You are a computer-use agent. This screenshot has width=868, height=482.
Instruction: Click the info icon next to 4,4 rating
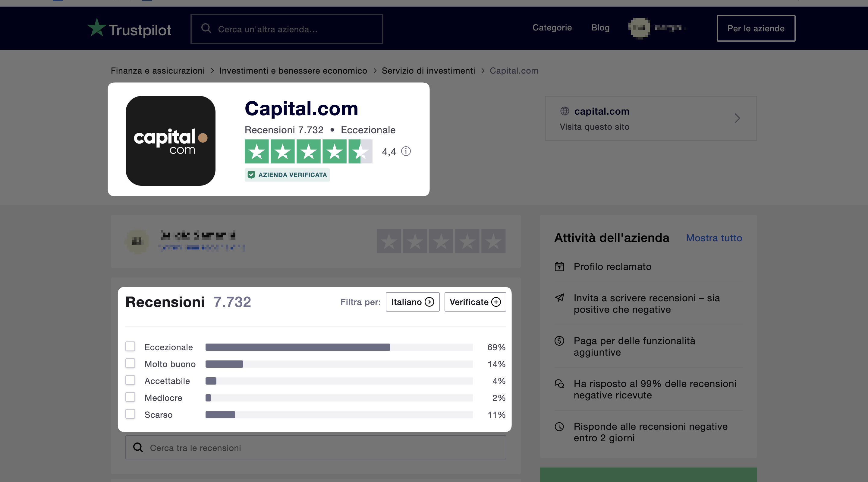406,151
